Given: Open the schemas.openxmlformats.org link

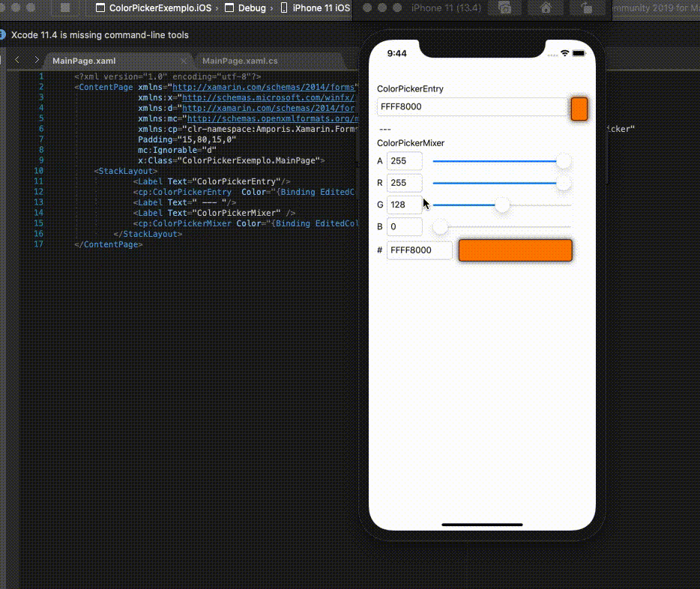Looking at the screenshot, I should coord(273,118).
